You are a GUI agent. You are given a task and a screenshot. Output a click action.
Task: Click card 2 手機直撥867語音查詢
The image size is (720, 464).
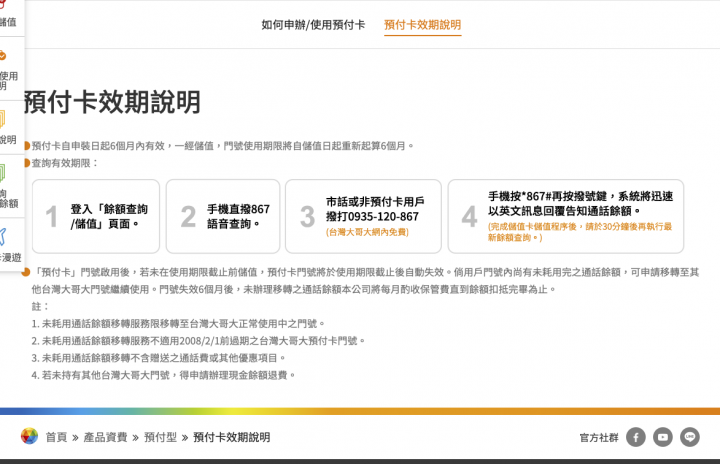click(223, 216)
